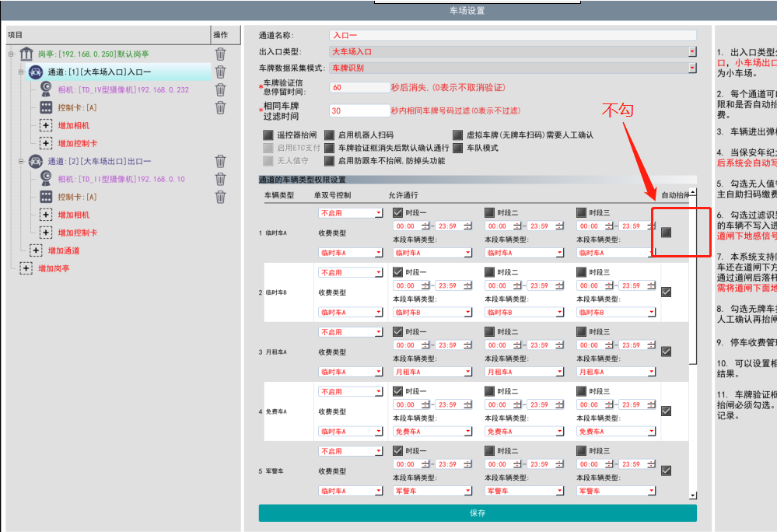Collapse the 通道[1] 入口一 tree node
The width and height of the screenshot is (777, 532).
click(x=21, y=72)
